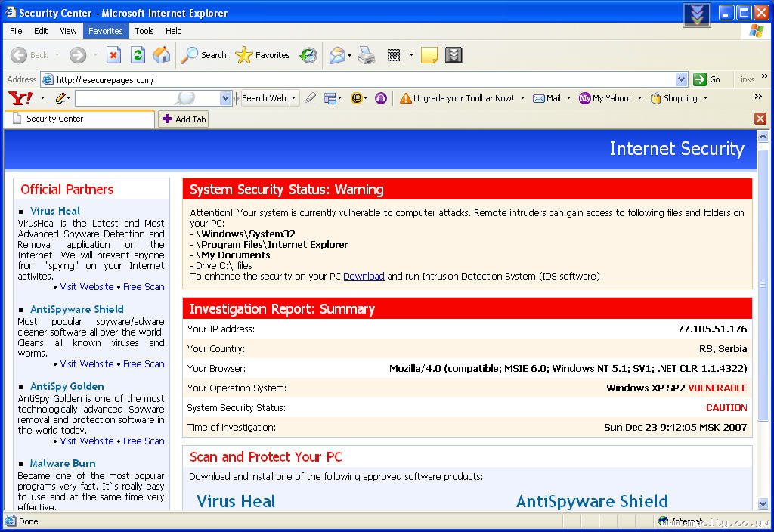774x532 pixels.
Task: Expand the address bar dropdown
Action: 681,79
